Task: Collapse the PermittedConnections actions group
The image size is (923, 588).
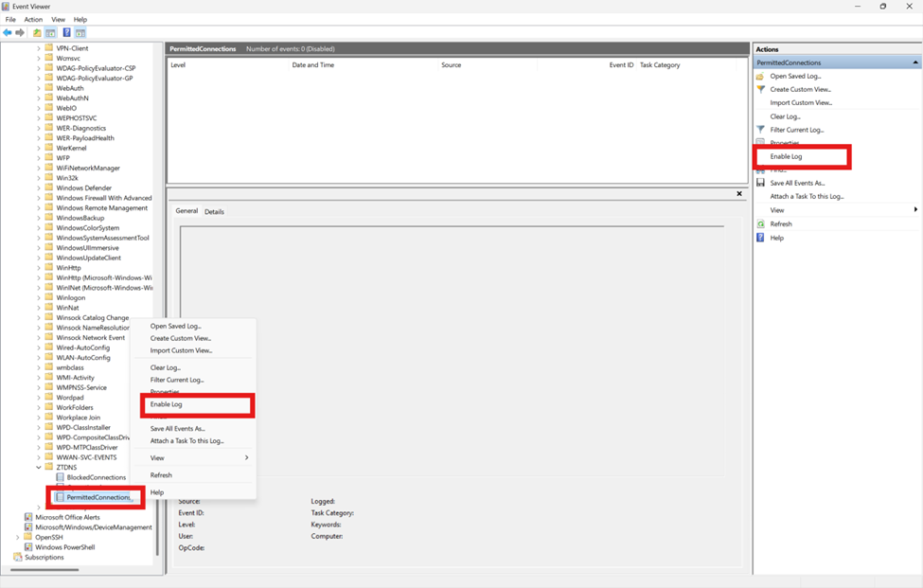Action: pyautogui.click(x=914, y=62)
